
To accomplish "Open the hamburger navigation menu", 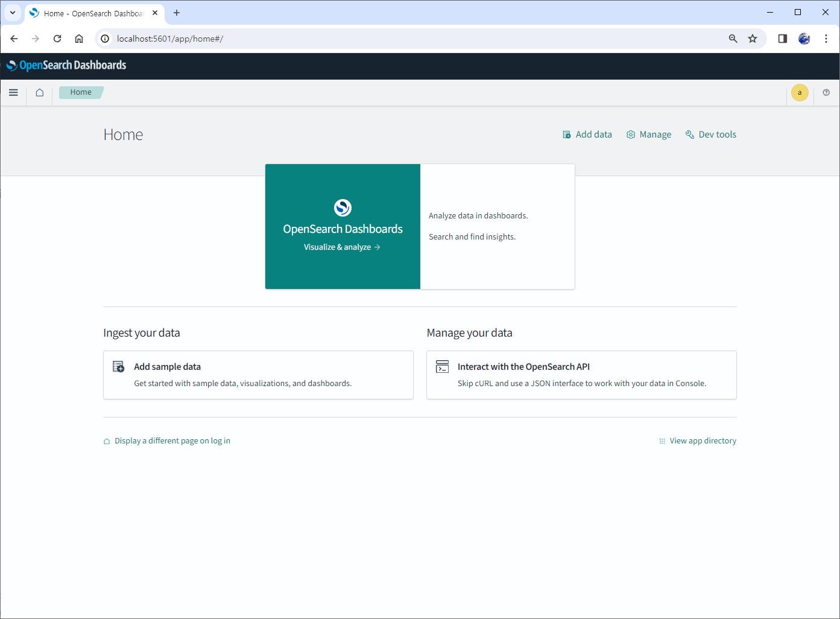I will pyautogui.click(x=13, y=92).
